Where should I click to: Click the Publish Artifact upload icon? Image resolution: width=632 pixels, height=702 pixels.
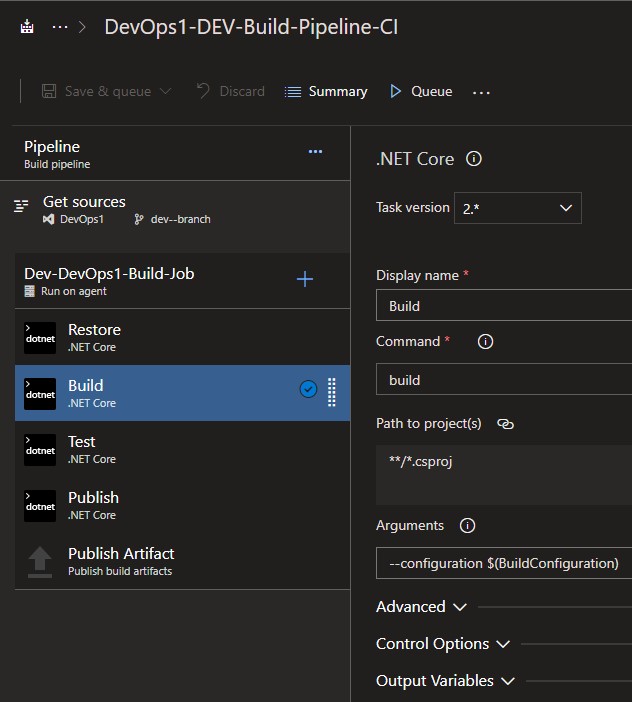(x=40, y=562)
